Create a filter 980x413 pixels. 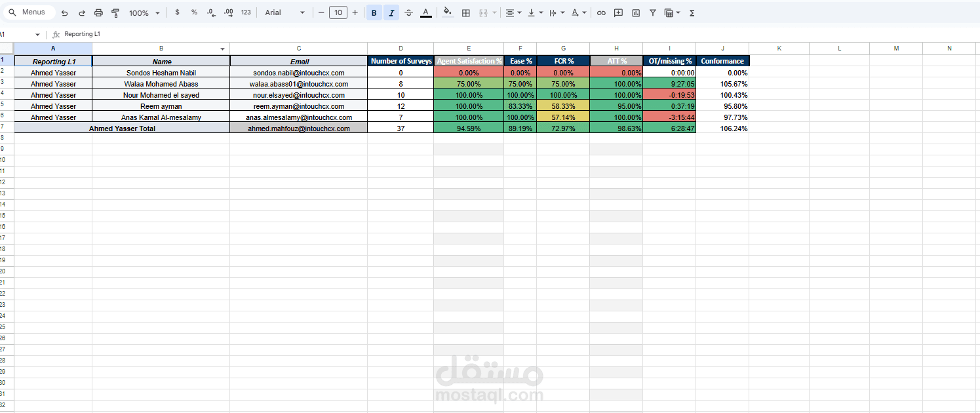click(653, 12)
